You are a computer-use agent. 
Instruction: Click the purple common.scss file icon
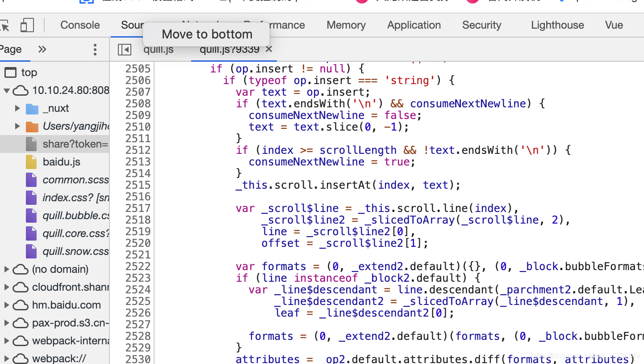tap(31, 180)
